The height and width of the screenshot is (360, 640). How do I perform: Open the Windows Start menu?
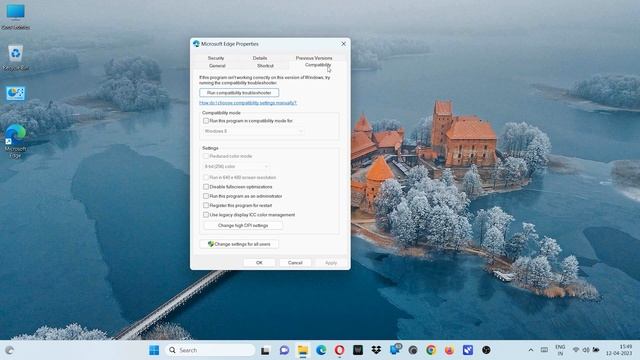[x=154, y=350]
